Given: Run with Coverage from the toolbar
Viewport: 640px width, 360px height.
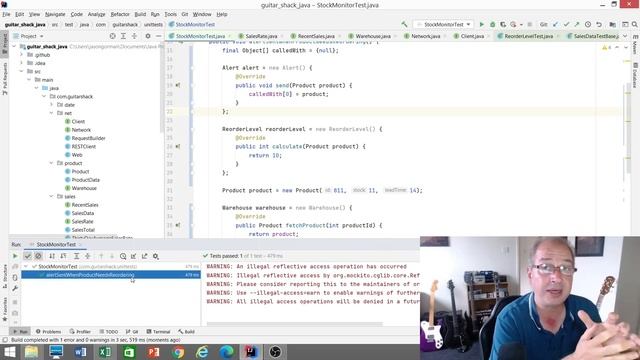Looking at the screenshot, I should click(503, 24).
